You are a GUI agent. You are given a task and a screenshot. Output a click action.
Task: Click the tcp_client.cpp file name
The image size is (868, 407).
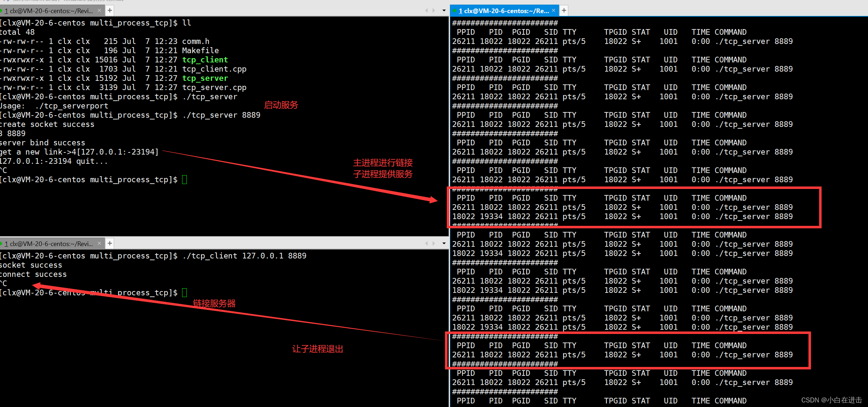pyautogui.click(x=214, y=69)
